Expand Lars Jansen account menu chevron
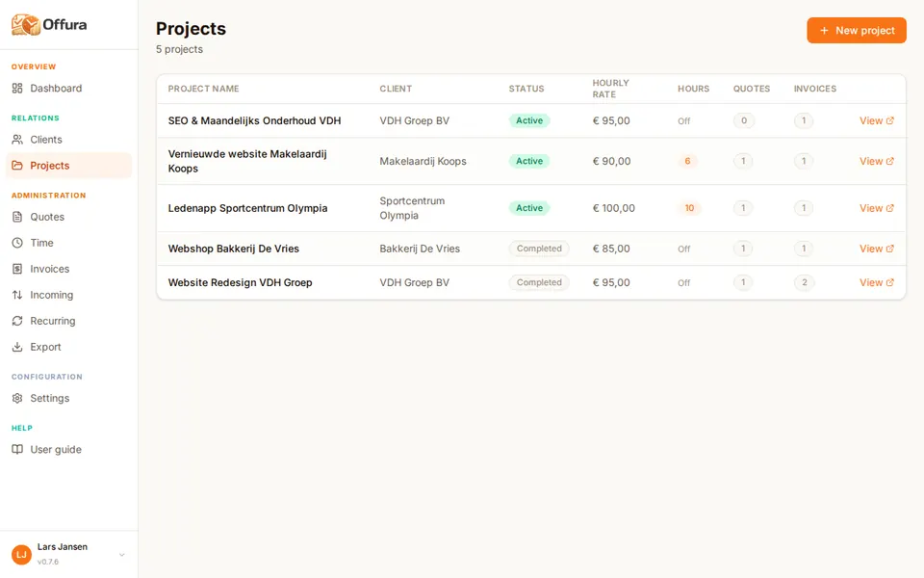The height and width of the screenshot is (578, 924). pos(122,555)
